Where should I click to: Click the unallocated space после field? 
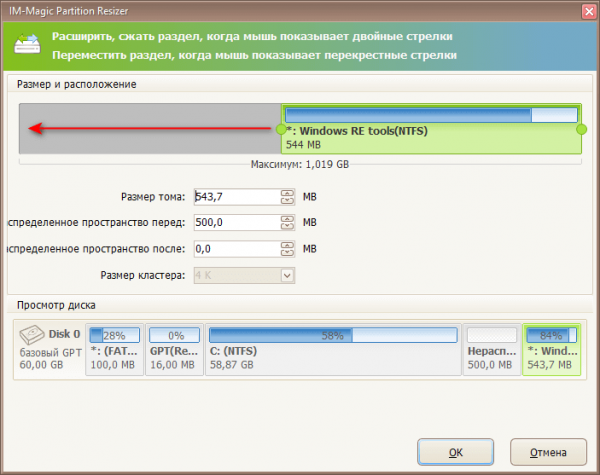(x=237, y=249)
